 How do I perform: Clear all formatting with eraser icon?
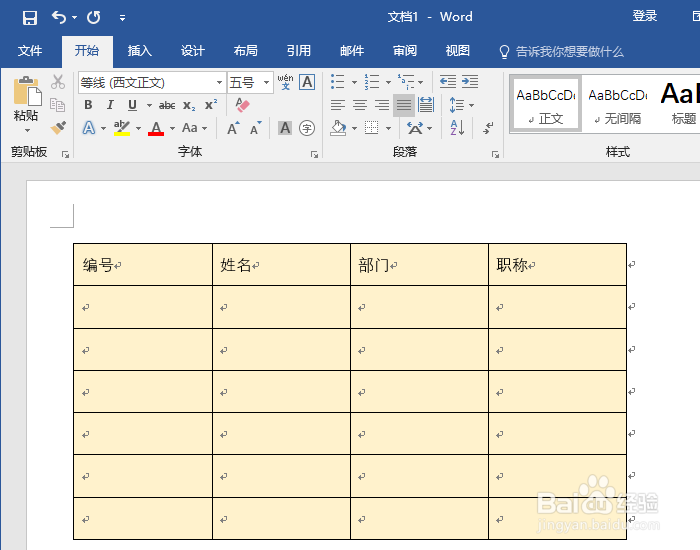[x=242, y=105]
